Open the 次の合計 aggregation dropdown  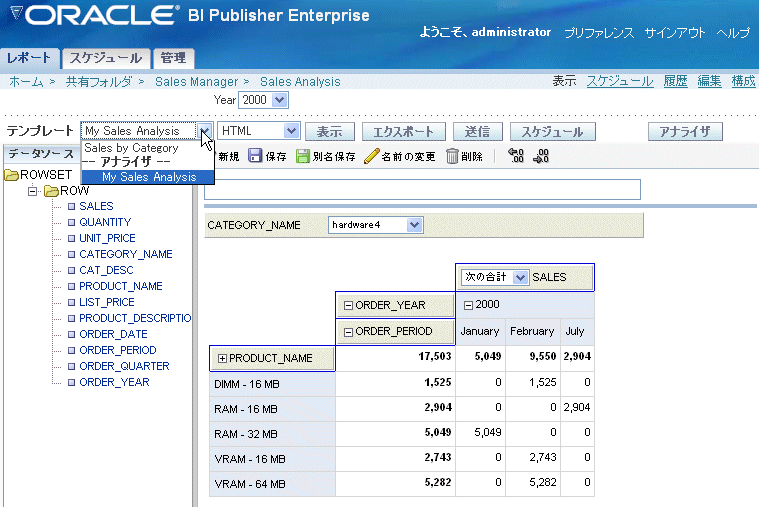click(x=520, y=277)
